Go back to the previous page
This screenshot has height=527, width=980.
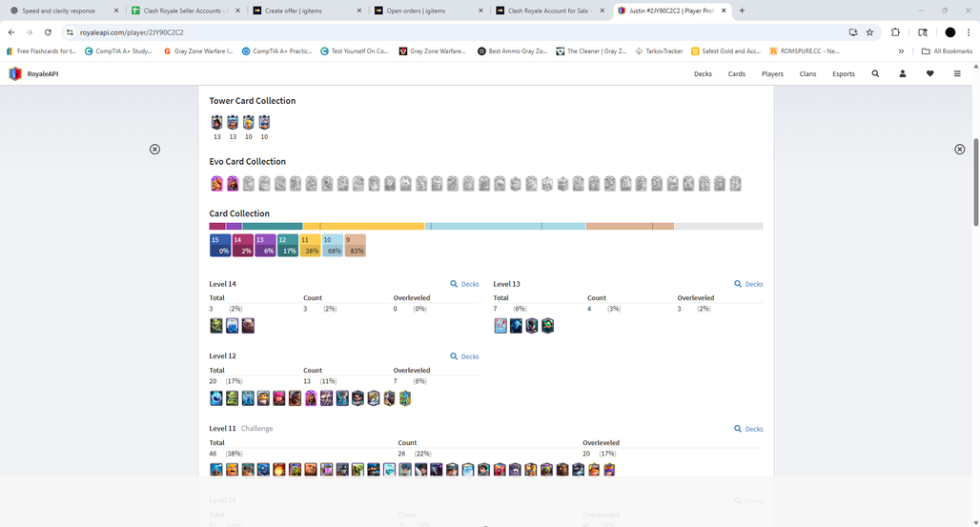click(11, 32)
